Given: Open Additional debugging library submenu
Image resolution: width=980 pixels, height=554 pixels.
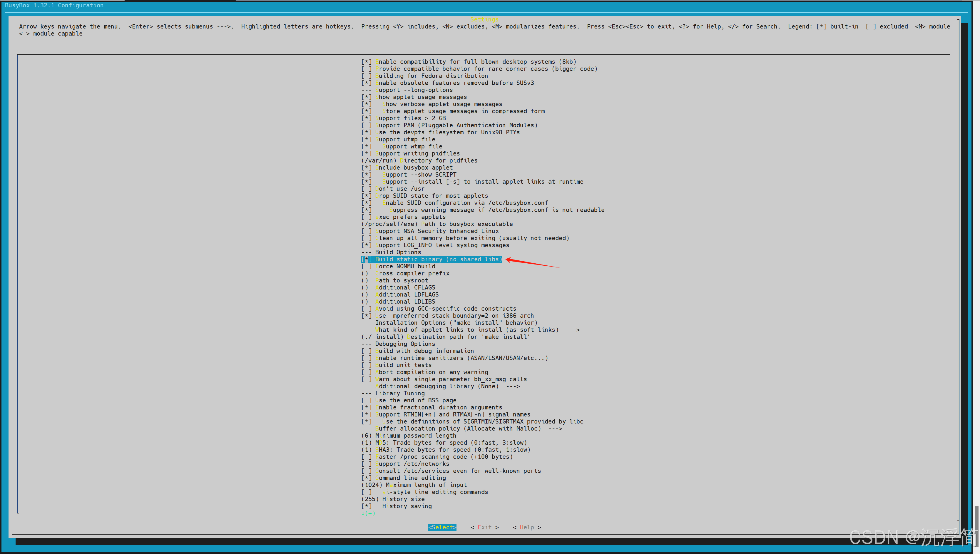Looking at the screenshot, I should pyautogui.click(x=447, y=386).
